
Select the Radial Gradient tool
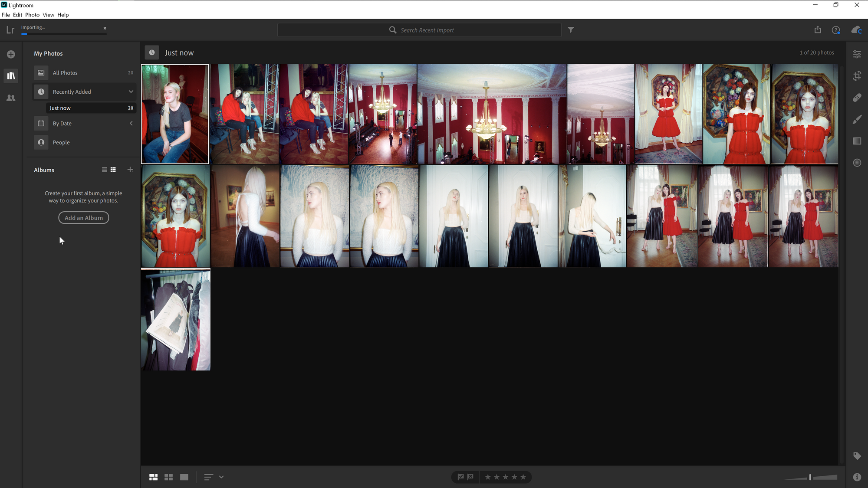857,163
